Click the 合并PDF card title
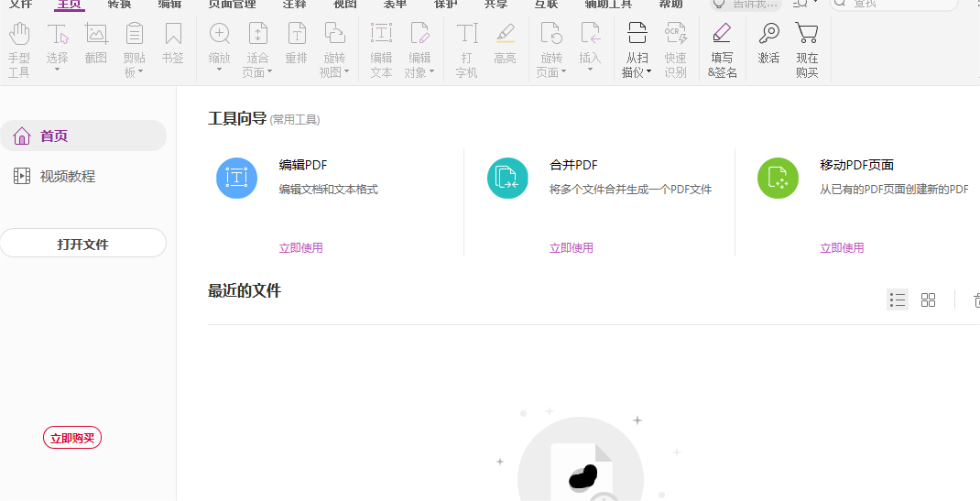Screen dimensions: 980x501 coord(573,165)
